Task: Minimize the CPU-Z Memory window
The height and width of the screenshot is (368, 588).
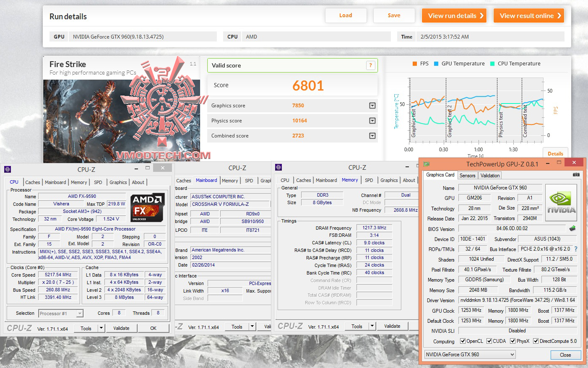Action: (408, 166)
